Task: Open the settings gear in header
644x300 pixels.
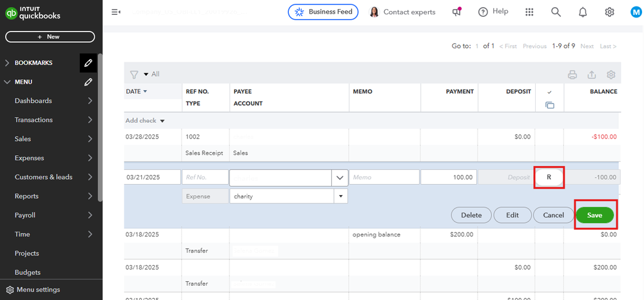Action: 609,12
